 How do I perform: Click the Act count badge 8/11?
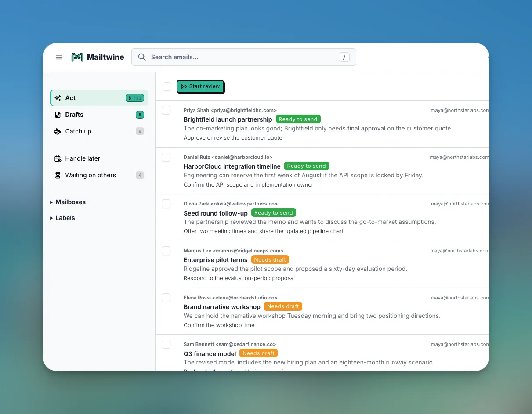click(135, 98)
